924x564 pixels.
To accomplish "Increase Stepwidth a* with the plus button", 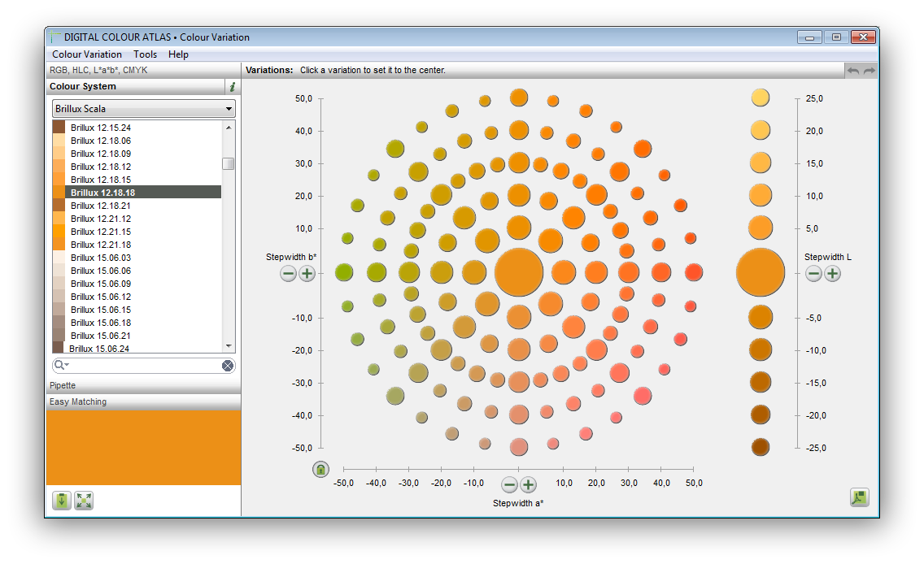I will click(529, 484).
